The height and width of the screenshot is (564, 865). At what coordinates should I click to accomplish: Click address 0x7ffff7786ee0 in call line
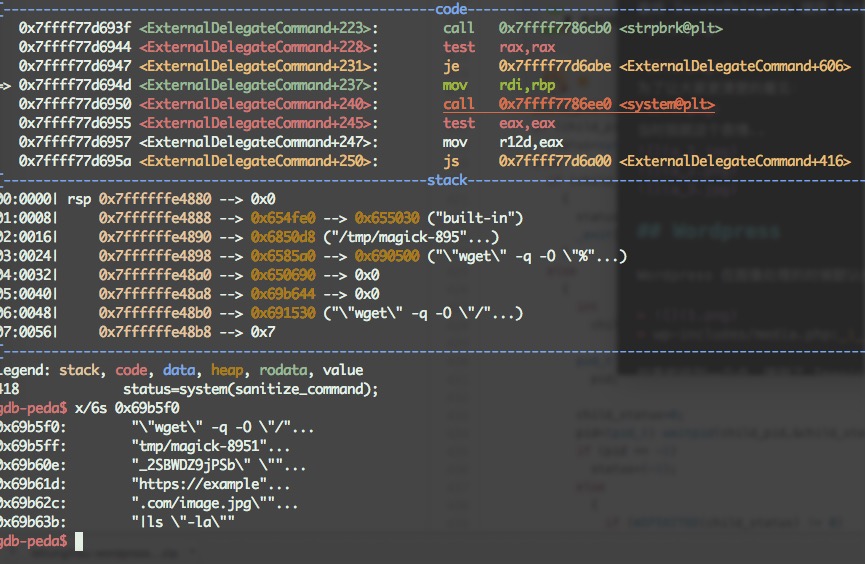554,104
